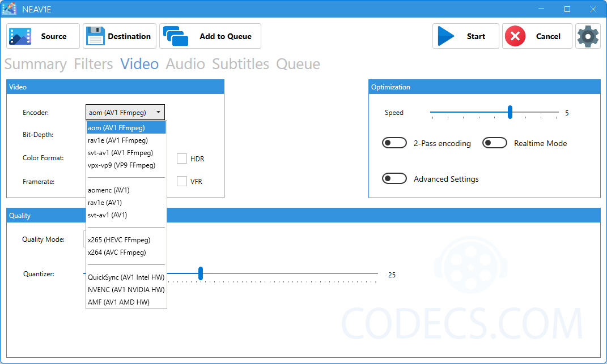Viewport: 607px width, 364px height.
Task: Click the Add to Queue label
Action: 226,36
